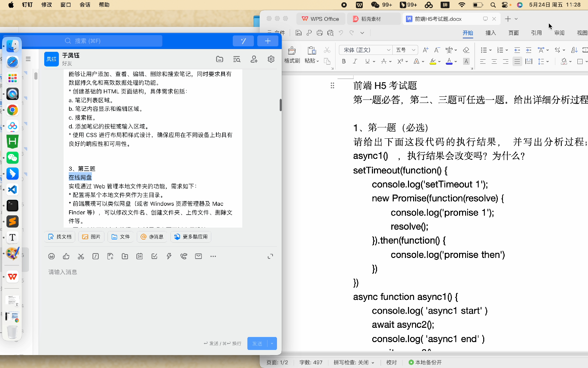The width and height of the screenshot is (588, 368).
Task: Pick the yellow text highlight color
Action: (433, 61)
